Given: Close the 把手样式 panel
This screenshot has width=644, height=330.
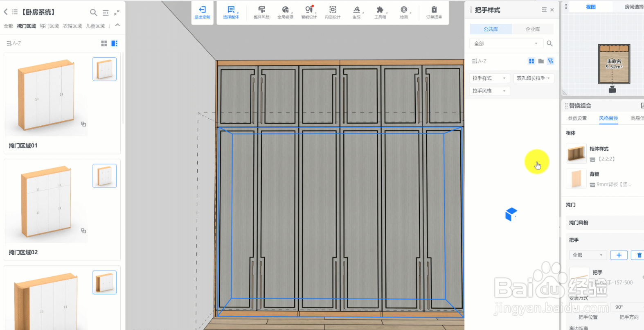Looking at the screenshot, I should tap(552, 10).
